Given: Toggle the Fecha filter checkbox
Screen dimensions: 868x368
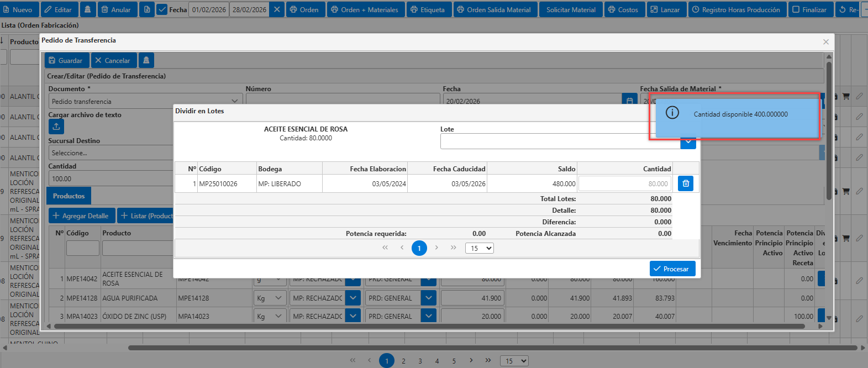Looking at the screenshot, I should [x=162, y=9].
